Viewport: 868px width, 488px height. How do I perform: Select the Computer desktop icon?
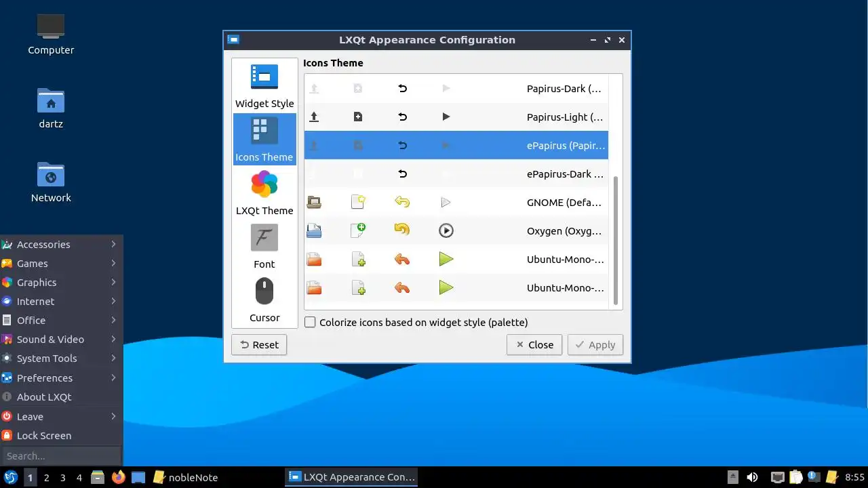51,35
